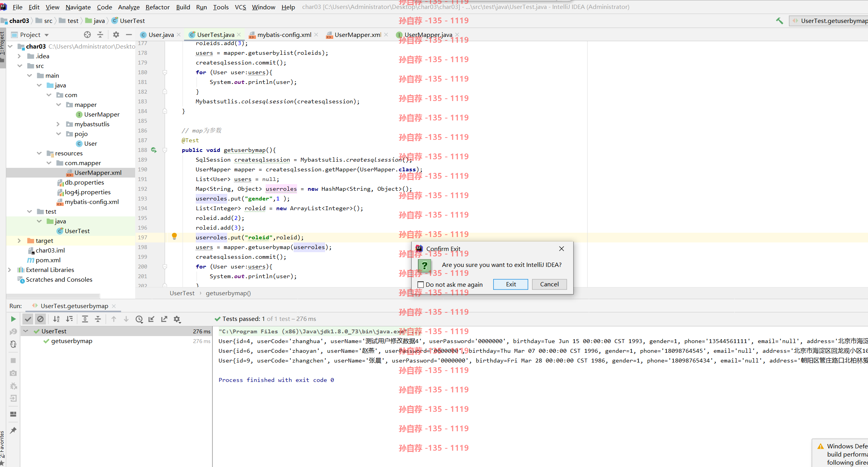Sort tests by duration icon
This screenshot has width=868, height=467.
coord(70,319)
